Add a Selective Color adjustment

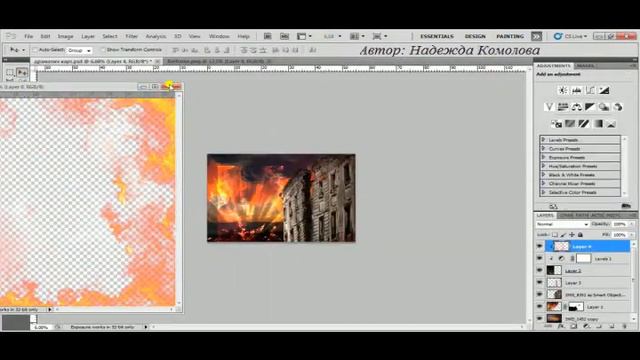[611, 124]
